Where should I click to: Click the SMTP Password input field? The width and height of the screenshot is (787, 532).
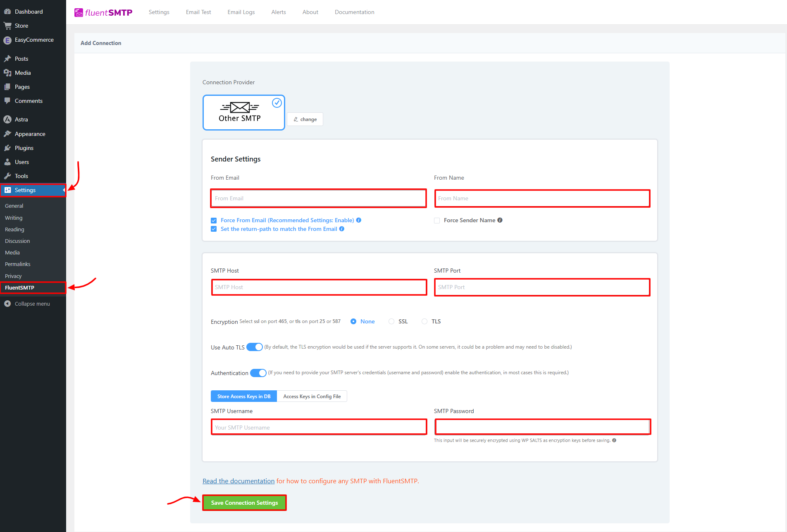[x=543, y=427]
